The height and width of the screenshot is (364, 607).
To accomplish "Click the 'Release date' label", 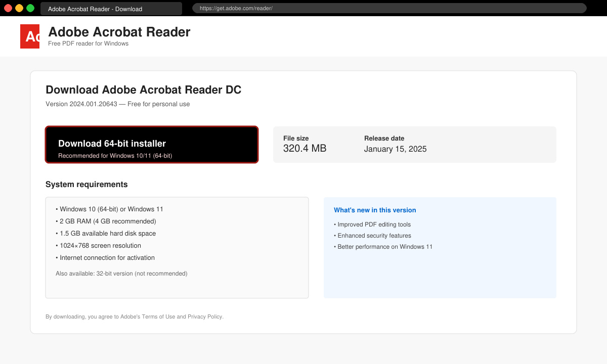I will (x=384, y=138).
